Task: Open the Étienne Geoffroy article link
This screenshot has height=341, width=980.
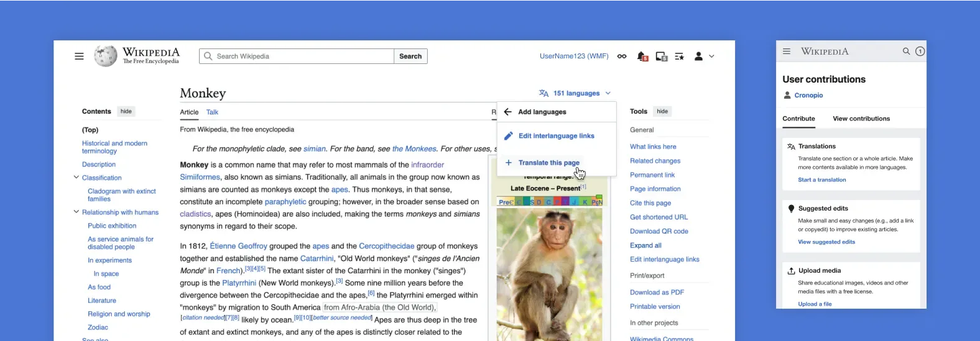Action: (239, 246)
